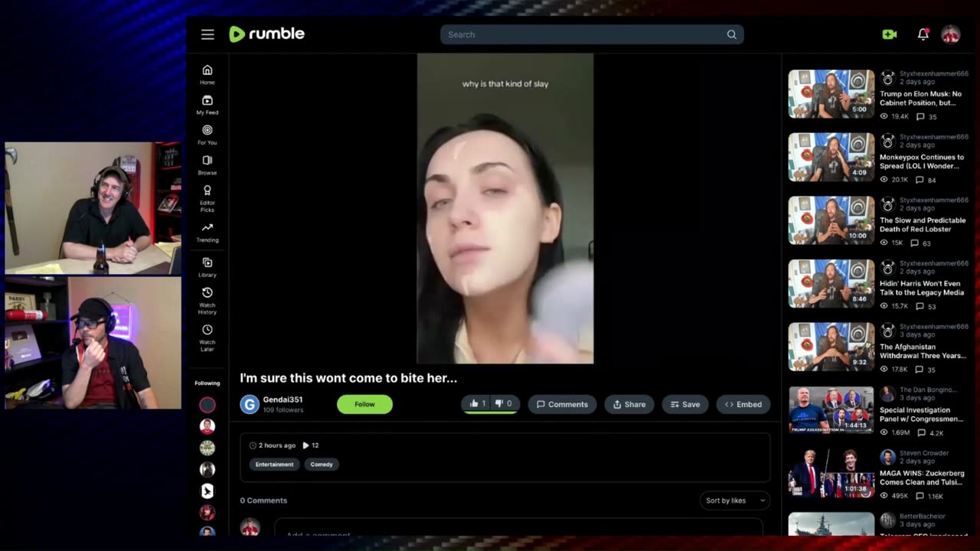
Task: Click video title 'I'm sure this wont come to bite her...'
Action: (348, 378)
